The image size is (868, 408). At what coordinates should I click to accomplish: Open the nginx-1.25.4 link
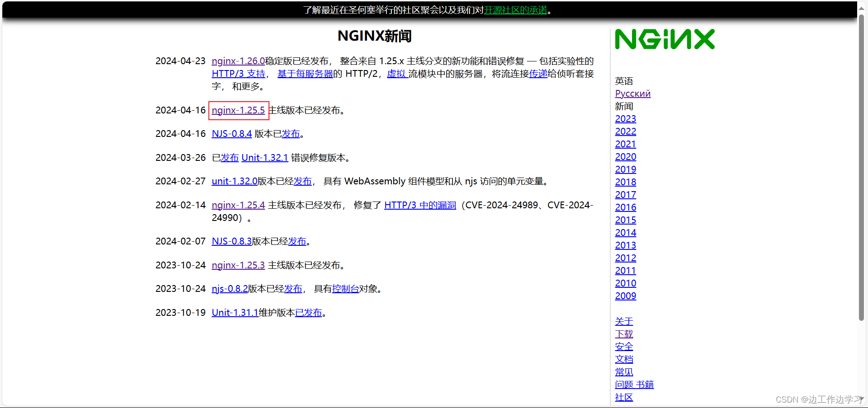(x=238, y=205)
